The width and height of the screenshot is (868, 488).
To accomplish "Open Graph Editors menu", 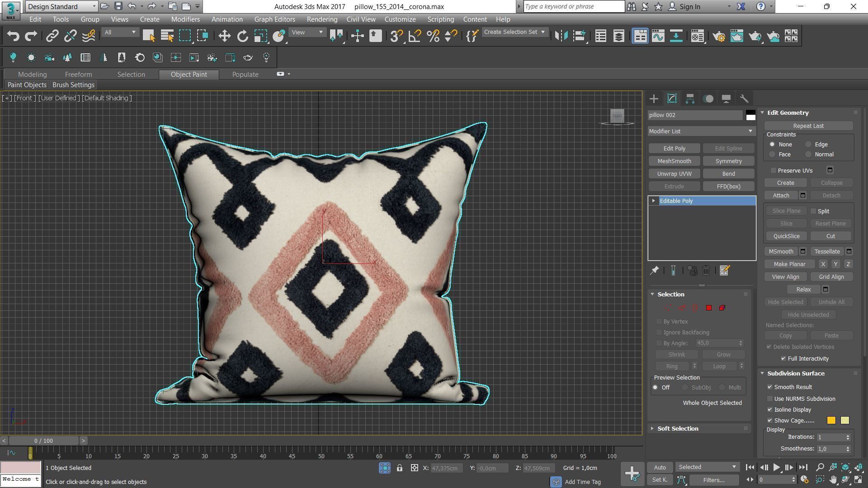I will (x=274, y=19).
